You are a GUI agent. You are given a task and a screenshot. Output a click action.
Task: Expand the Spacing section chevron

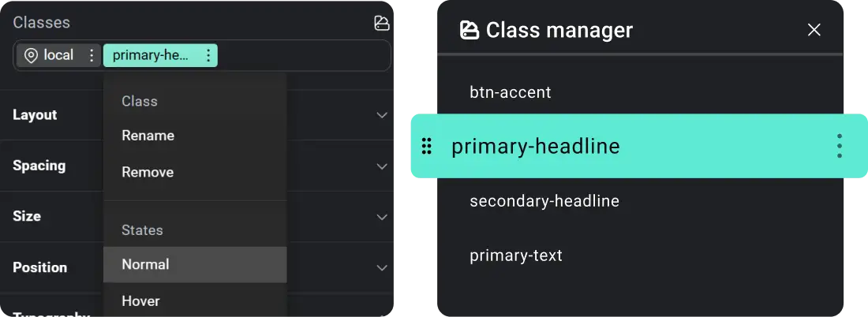tap(382, 166)
